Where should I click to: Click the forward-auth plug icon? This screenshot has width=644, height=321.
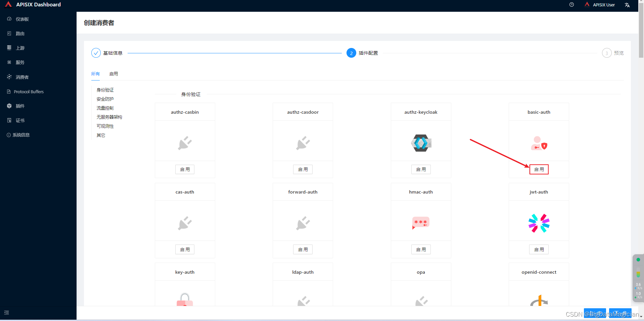(x=303, y=223)
